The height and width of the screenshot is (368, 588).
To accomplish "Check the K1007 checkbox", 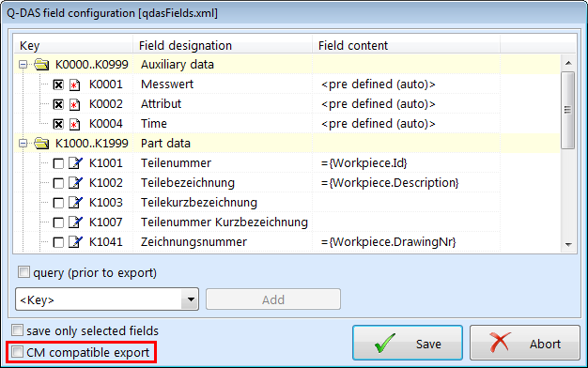I will click(58, 222).
